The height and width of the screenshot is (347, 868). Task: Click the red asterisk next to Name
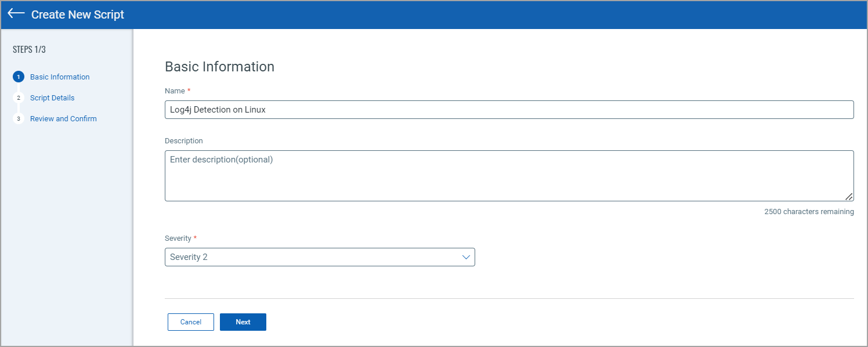[x=189, y=91]
